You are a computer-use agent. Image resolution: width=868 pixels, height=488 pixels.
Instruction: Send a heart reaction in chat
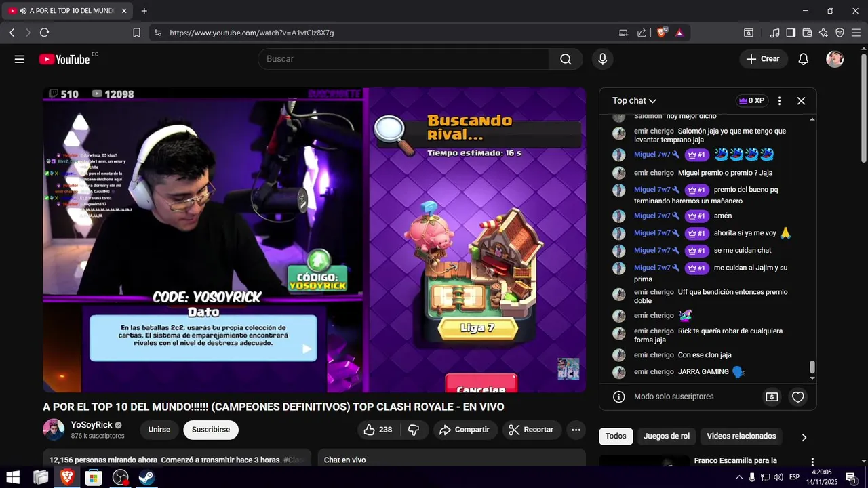pyautogui.click(x=798, y=396)
